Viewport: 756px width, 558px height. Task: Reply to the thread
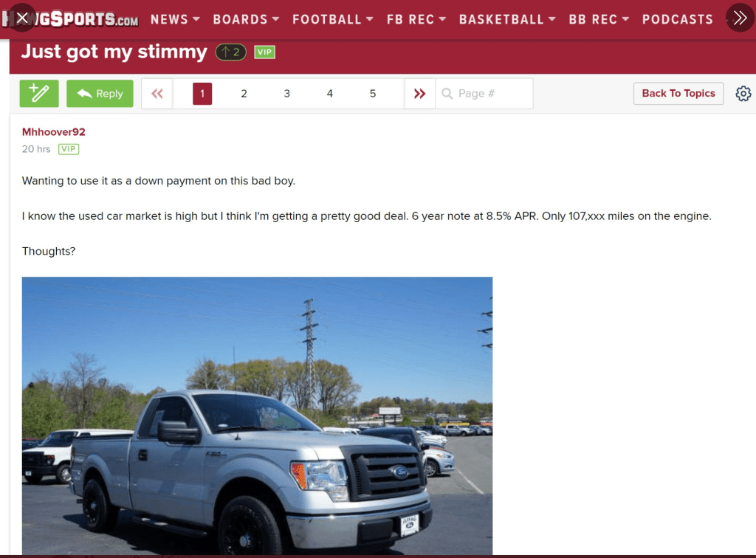click(x=100, y=94)
